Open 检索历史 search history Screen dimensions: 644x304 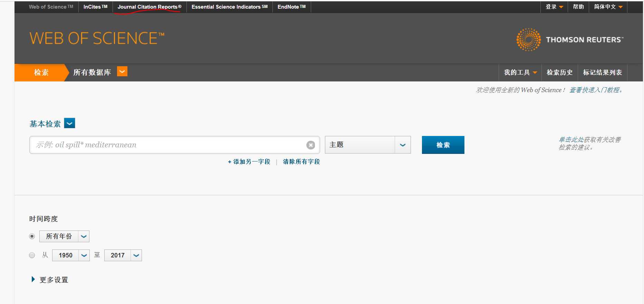tap(560, 72)
